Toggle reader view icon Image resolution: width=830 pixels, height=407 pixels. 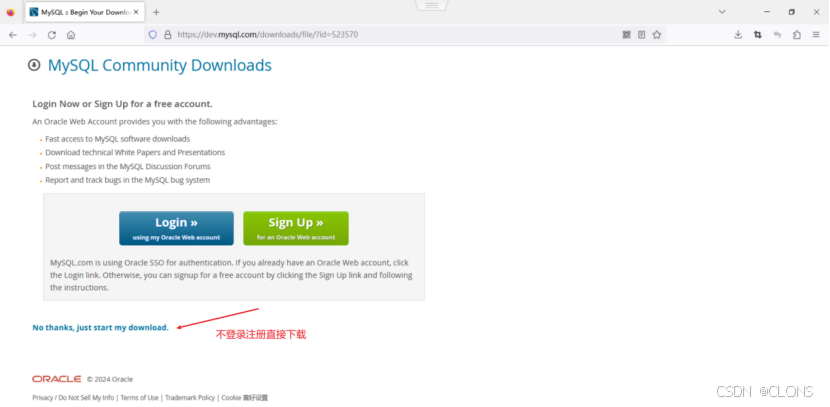(x=642, y=35)
